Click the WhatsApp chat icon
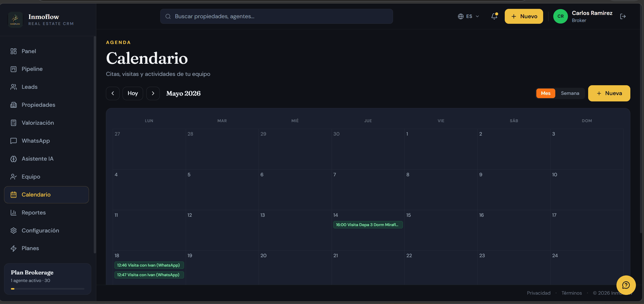644x304 pixels. 13,141
